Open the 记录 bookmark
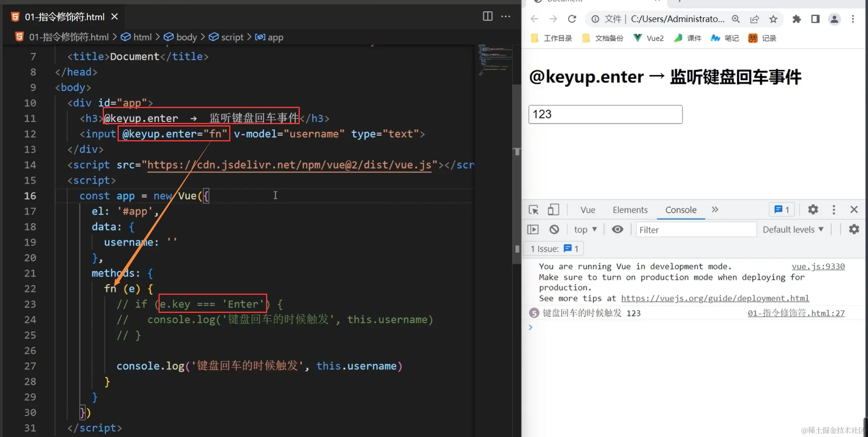Screen dimensions: 868x437 (762, 38)
